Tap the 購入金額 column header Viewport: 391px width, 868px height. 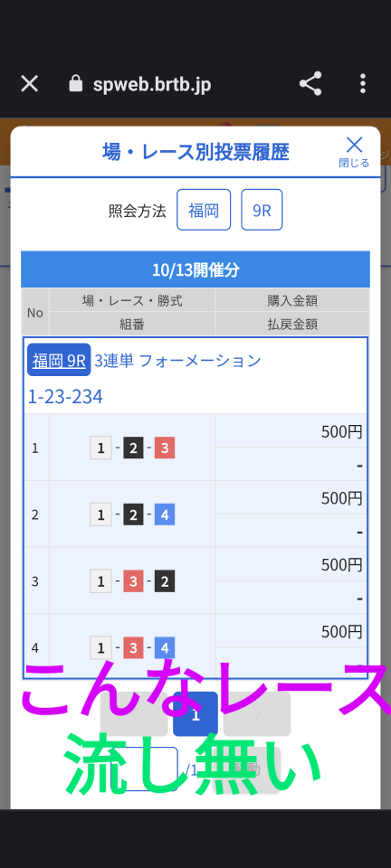[x=292, y=300]
